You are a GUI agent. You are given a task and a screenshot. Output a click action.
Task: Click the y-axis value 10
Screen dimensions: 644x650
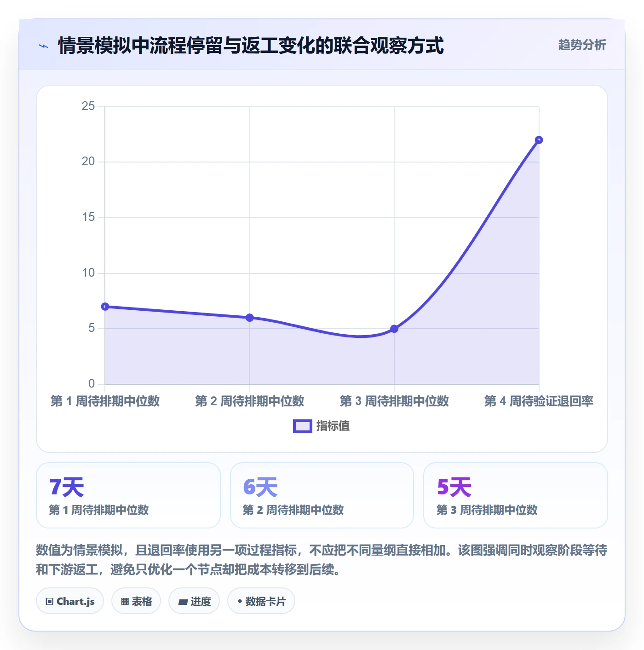[88, 273]
